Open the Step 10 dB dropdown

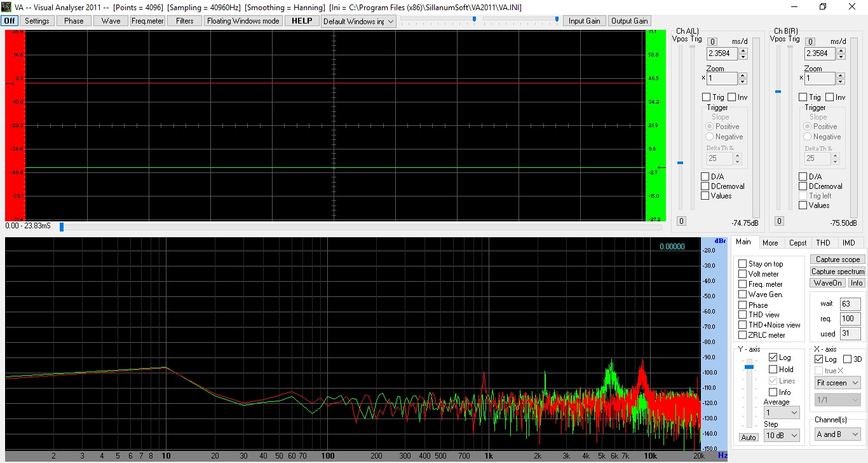(x=782, y=436)
